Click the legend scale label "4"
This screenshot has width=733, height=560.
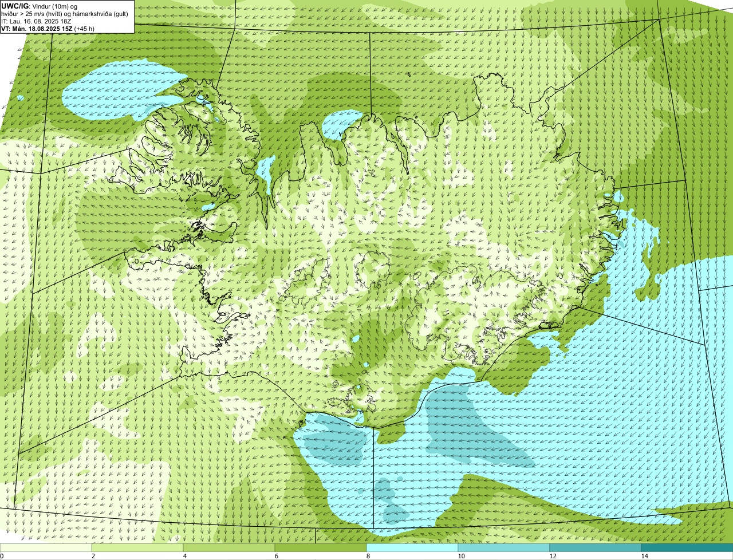coord(184,556)
